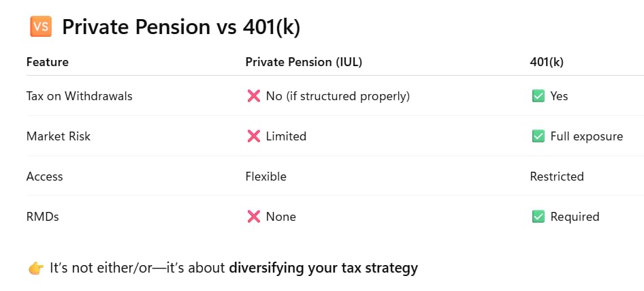Select the Private Pension (IUL) column header
Screen dimensions: 644x291
click(x=304, y=62)
